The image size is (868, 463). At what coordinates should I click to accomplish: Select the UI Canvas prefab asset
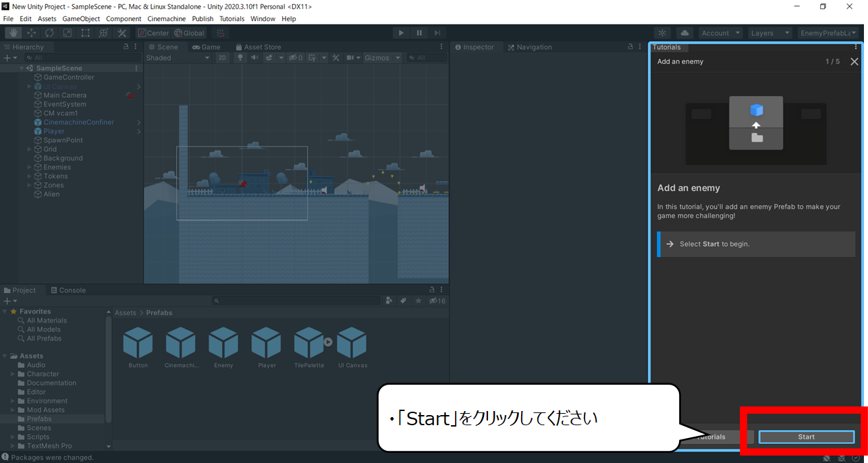[x=352, y=348]
